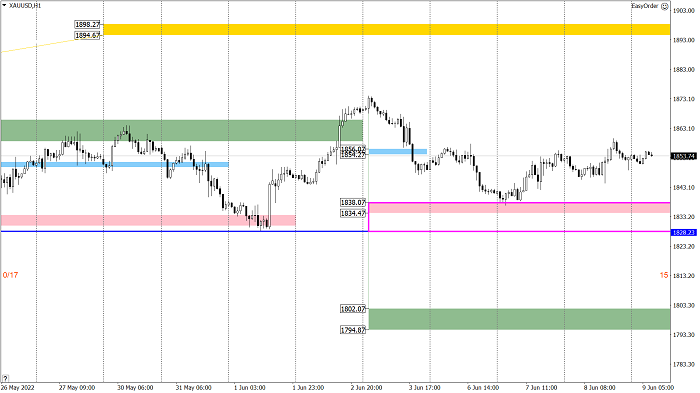
Task: Select the upper green zone near 1863.10
Action: coord(182,130)
